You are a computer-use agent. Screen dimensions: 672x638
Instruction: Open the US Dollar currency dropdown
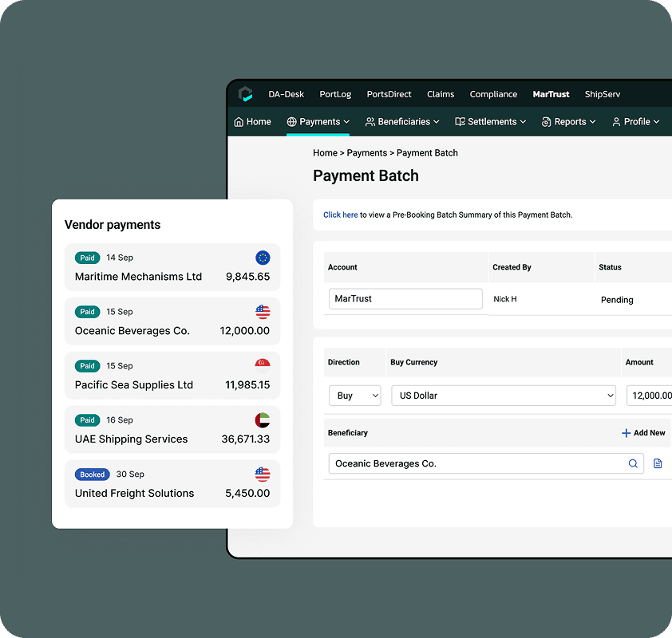tap(503, 396)
